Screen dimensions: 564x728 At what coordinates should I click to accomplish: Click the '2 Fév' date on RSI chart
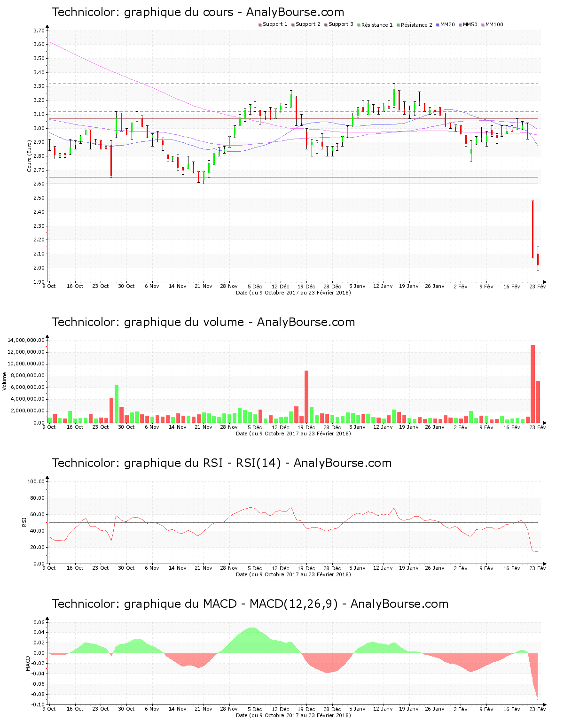(461, 568)
